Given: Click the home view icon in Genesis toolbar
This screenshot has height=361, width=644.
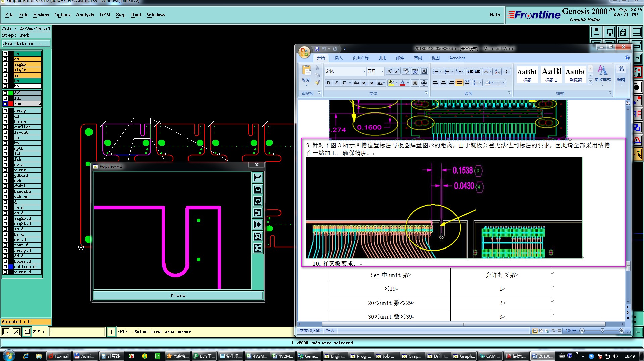Looking at the screenshot, I should [x=623, y=32].
